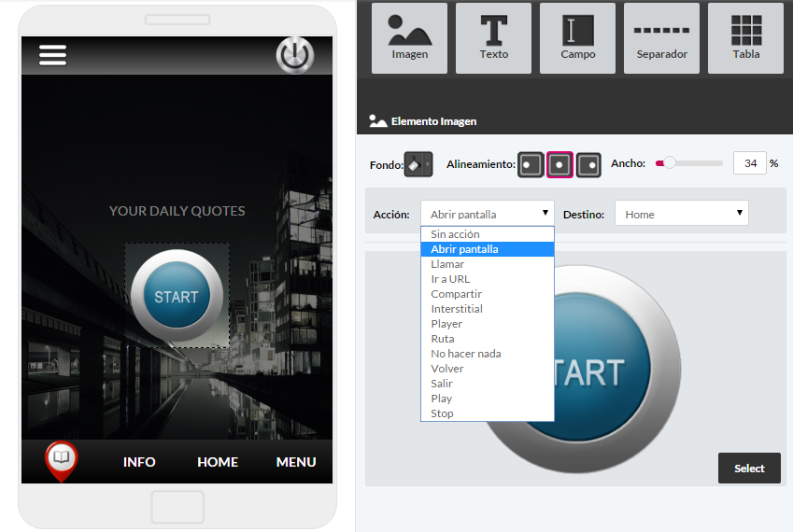This screenshot has width=793, height=532.
Task: Choose Interstitial option
Action: [488, 309]
